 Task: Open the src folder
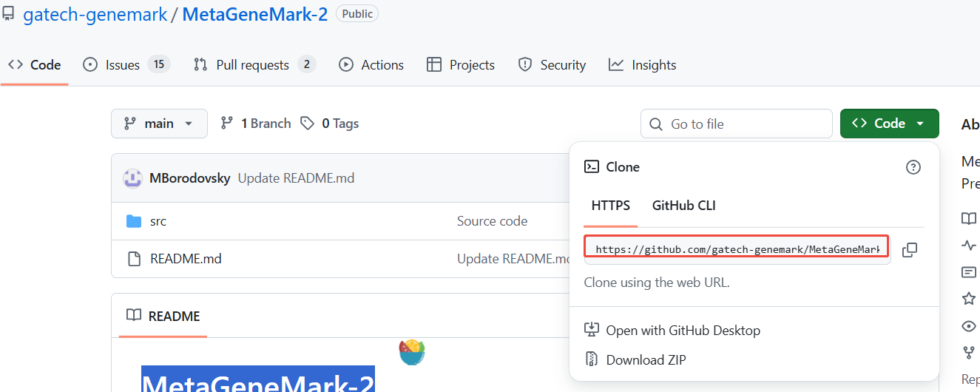158,221
